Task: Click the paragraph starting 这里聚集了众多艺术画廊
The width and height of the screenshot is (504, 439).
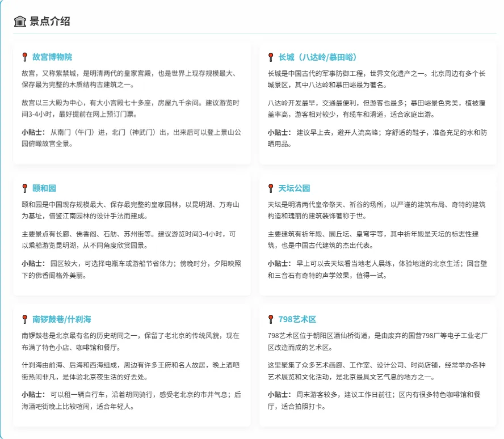Action: tap(377, 371)
